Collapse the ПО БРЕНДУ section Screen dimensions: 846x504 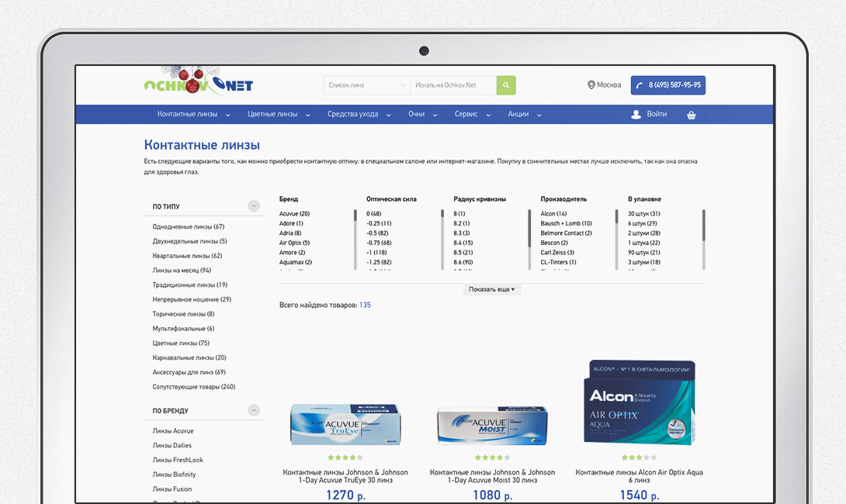click(254, 410)
